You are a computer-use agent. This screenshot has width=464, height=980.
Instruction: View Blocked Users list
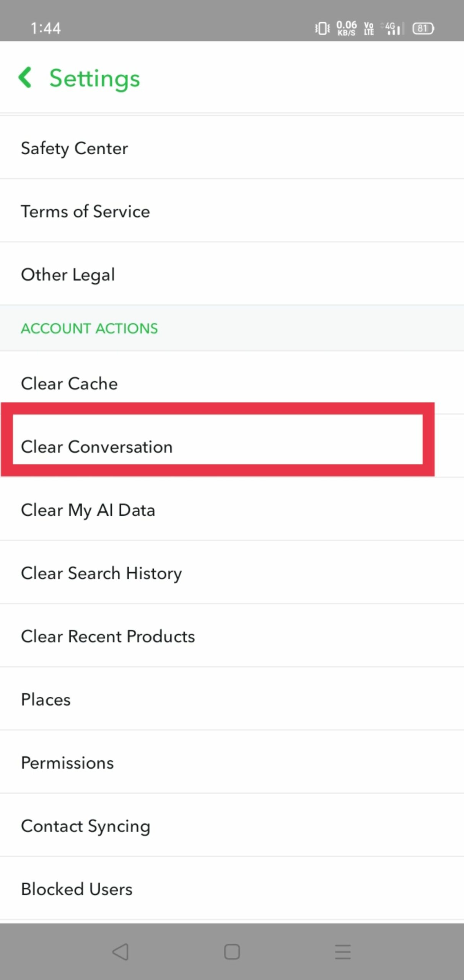[x=77, y=889]
